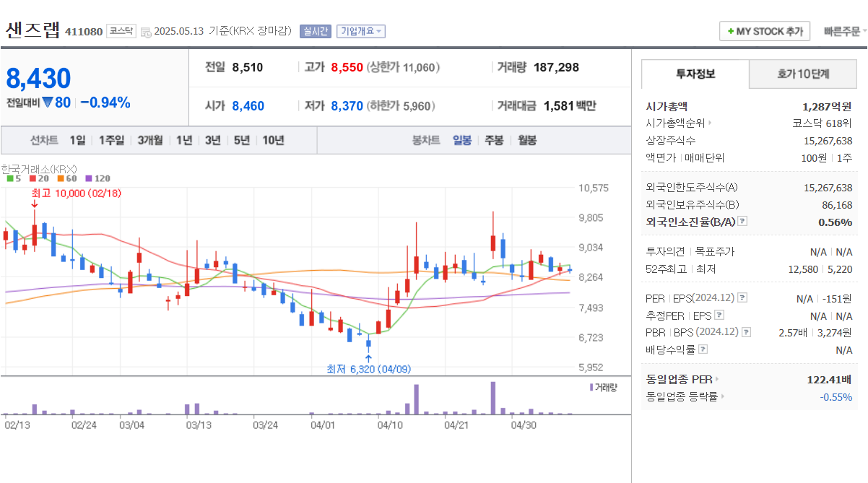Viewport: 868px width, 483px height.
Task: Click the 동일업종 PER arrow icon
Action: click(717, 380)
